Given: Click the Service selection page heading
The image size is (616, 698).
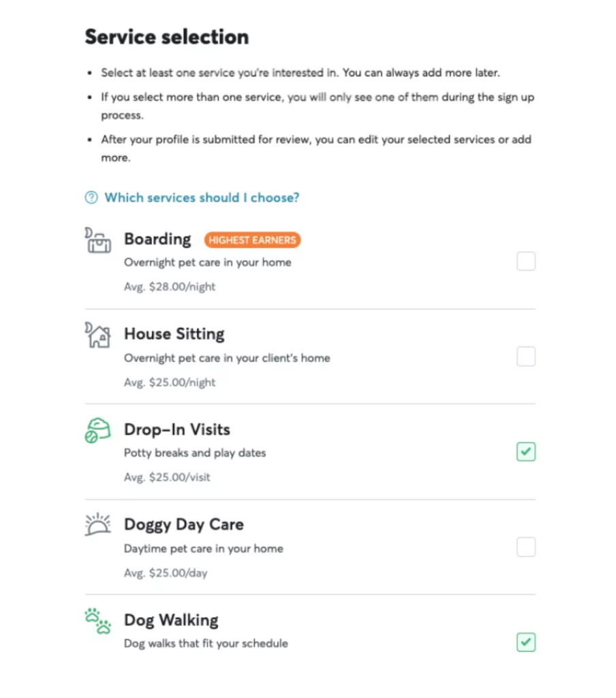Looking at the screenshot, I should [167, 37].
